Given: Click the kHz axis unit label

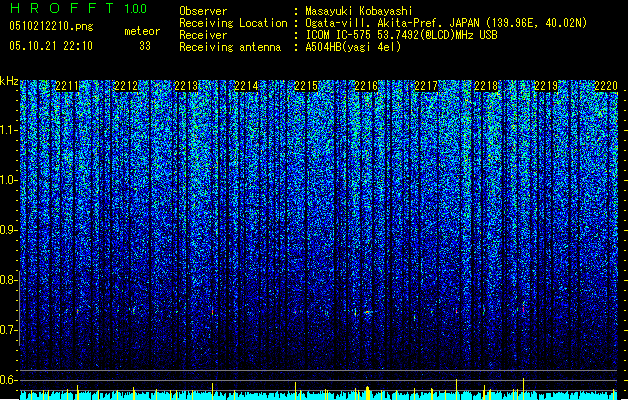Looking at the screenshot, I should (x=9, y=81).
